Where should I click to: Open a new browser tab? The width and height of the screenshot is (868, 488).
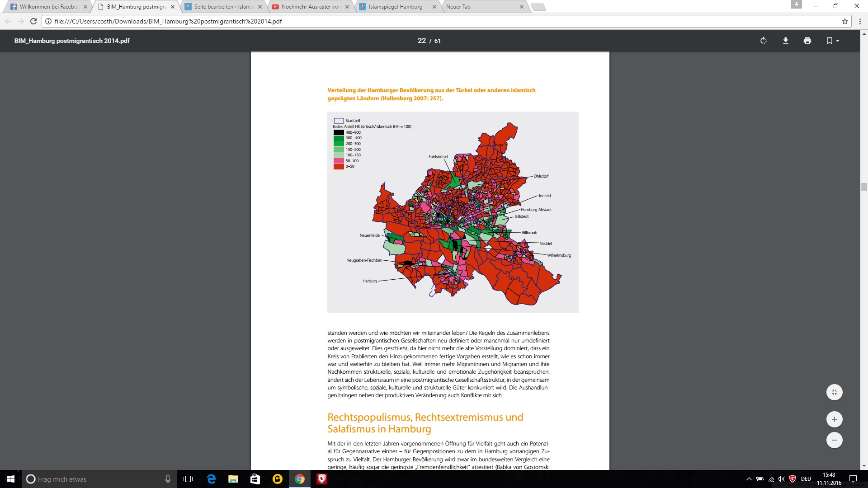pos(538,7)
